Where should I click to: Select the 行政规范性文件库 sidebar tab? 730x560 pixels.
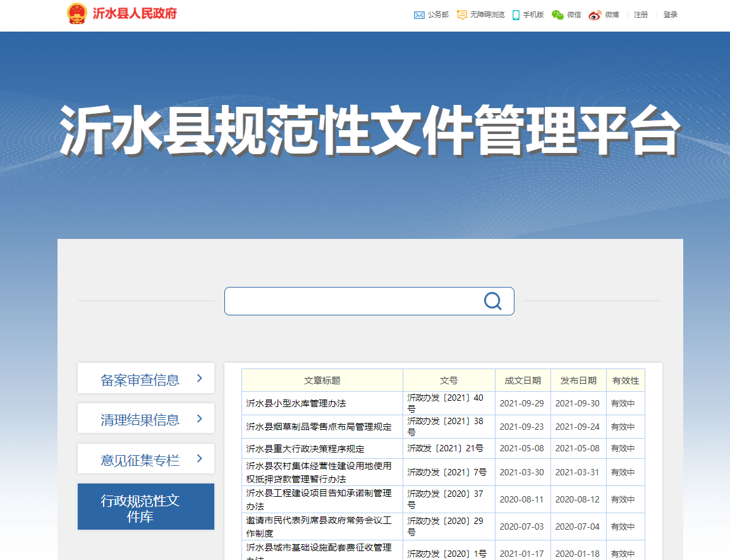pyautogui.click(x=146, y=507)
